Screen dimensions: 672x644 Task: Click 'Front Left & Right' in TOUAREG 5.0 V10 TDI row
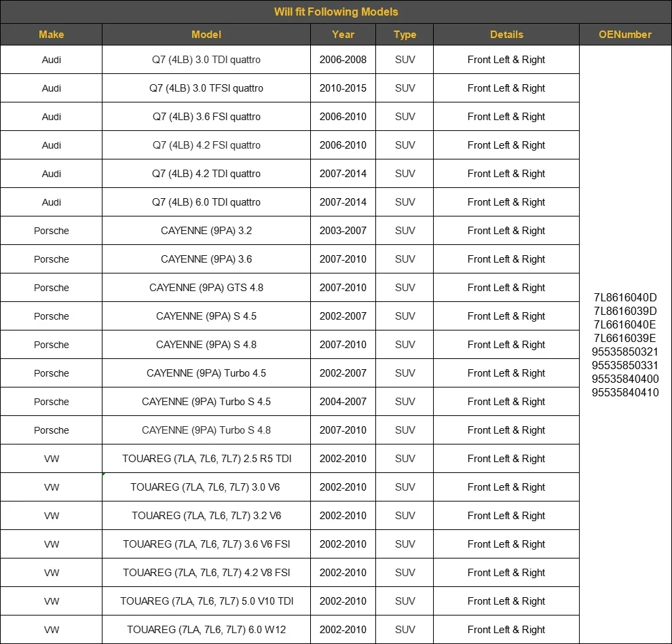(x=506, y=601)
